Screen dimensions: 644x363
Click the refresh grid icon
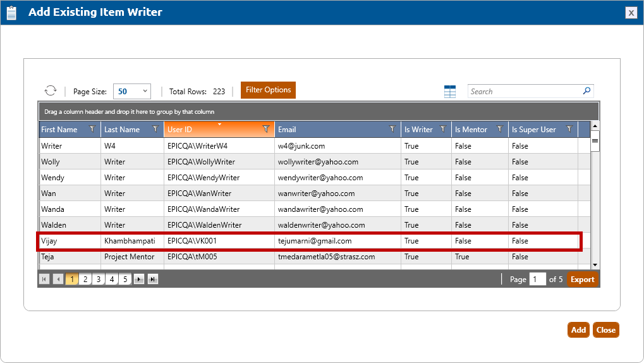tap(51, 91)
